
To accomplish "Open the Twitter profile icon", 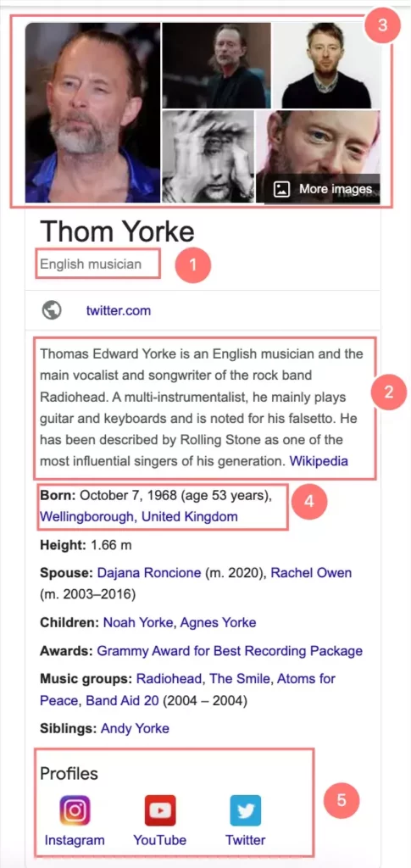I will click(245, 810).
